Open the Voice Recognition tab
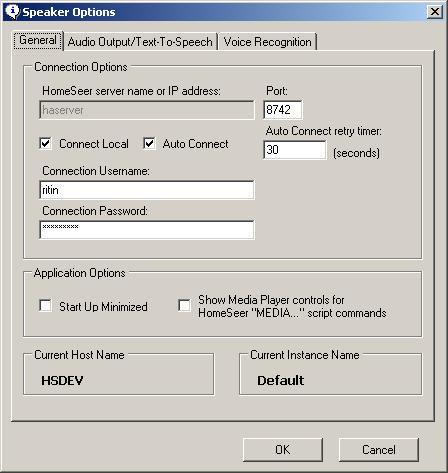The width and height of the screenshot is (448, 473). pyautogui.click(x=267, y=42)
